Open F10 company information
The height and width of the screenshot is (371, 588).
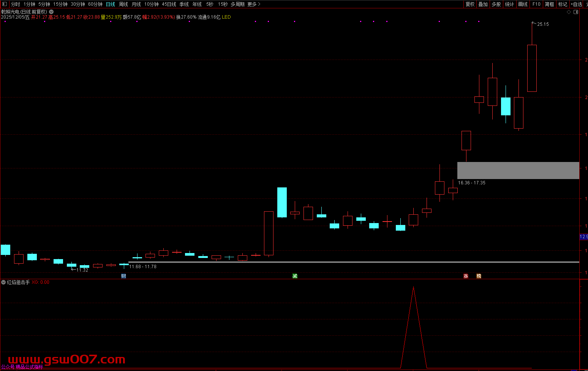[536, 4]
